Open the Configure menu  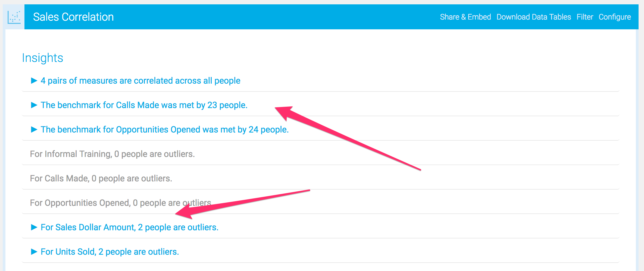coord(615,17)
